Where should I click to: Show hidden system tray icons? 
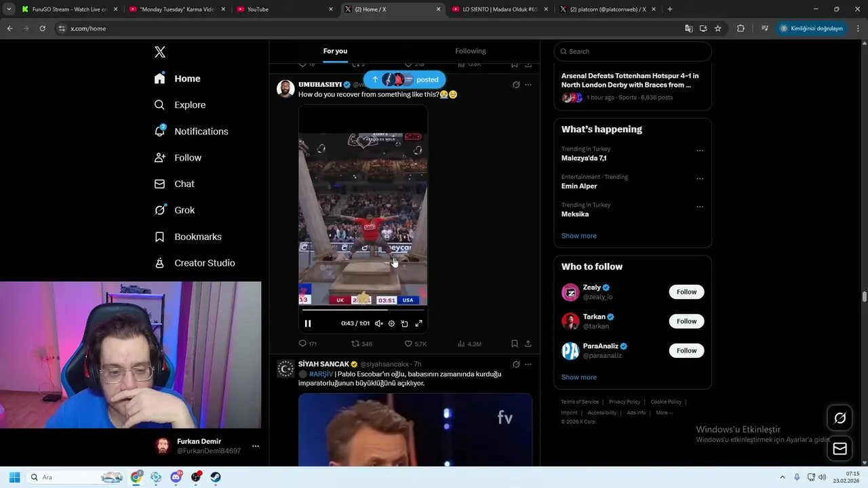(782, 477)
